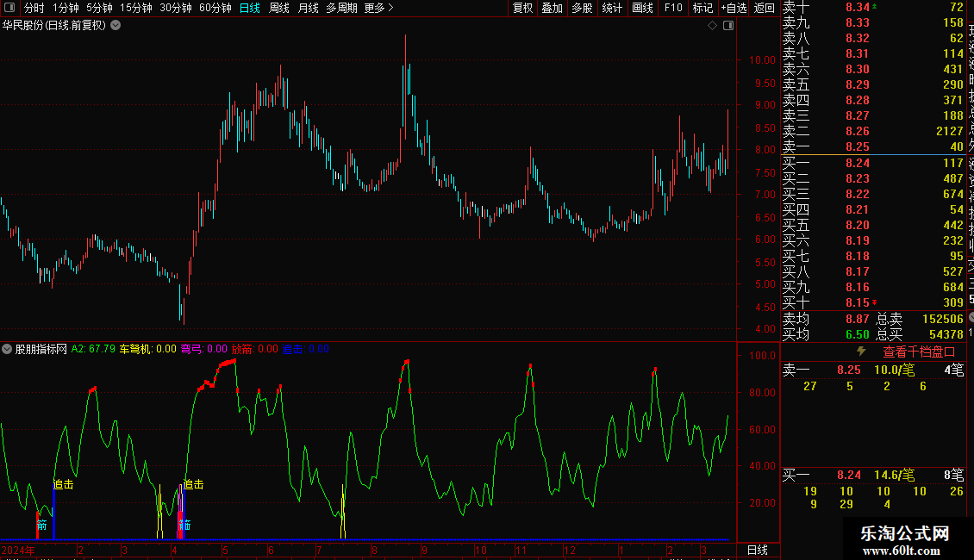Click 查看千档盘口 link
Viewport: 974px width, 560px height.
coord(919,352)
